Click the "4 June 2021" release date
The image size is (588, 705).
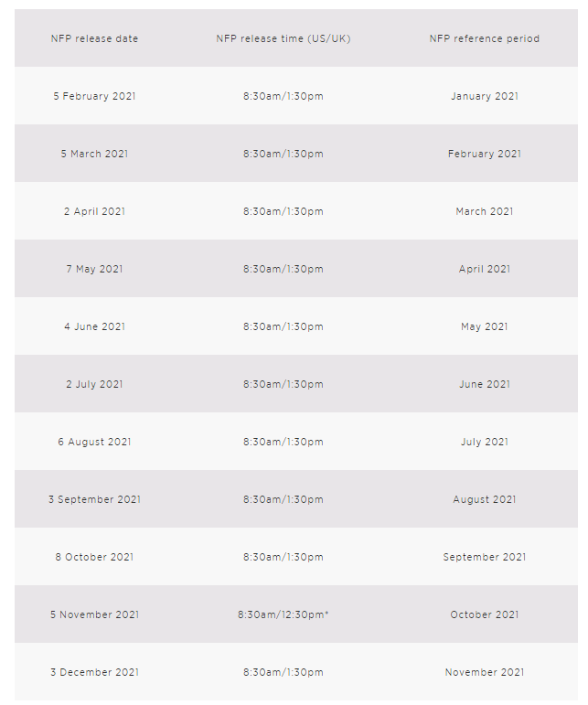(94, 326)
